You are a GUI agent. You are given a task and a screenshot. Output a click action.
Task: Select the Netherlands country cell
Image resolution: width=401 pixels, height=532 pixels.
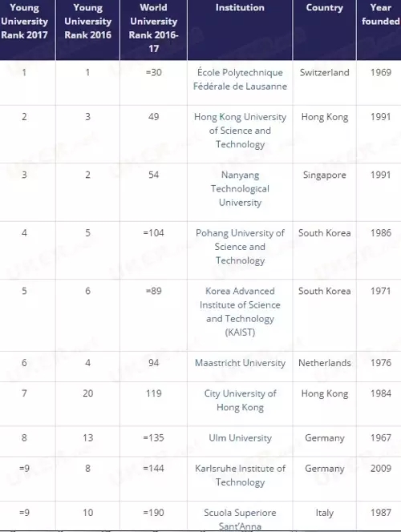[x=324, y=363]
